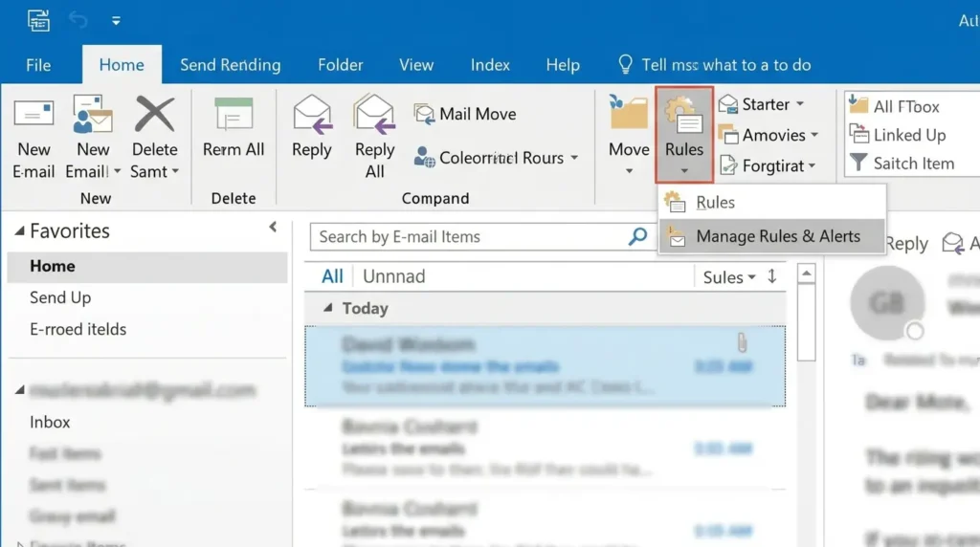Choose Manage Rules & Alerts
The image size is (980, 547).
(x=772, y=236)
